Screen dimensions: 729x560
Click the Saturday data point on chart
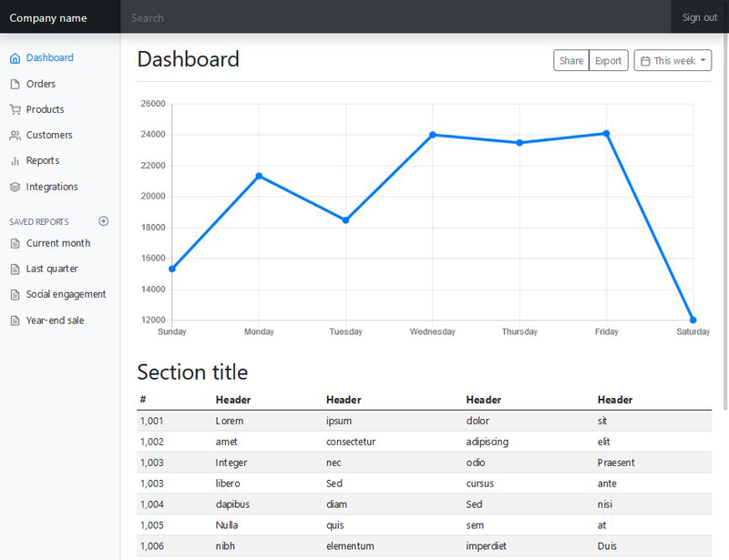(x=693, y=320)
